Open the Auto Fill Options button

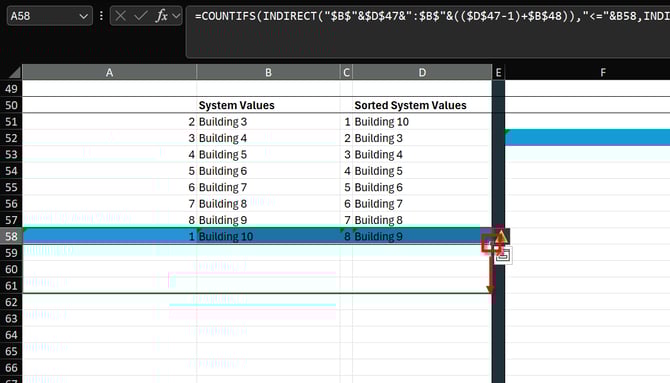tap(503, 256)
